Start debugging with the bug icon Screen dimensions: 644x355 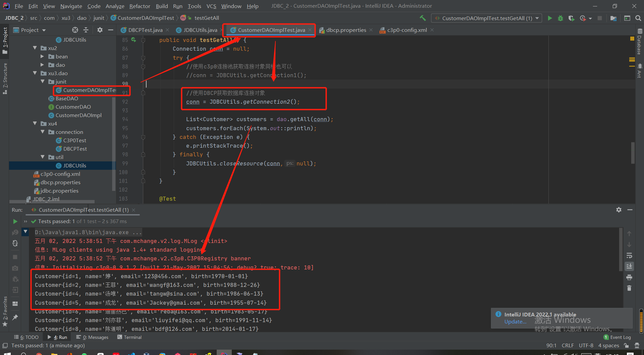click(560, 18)
